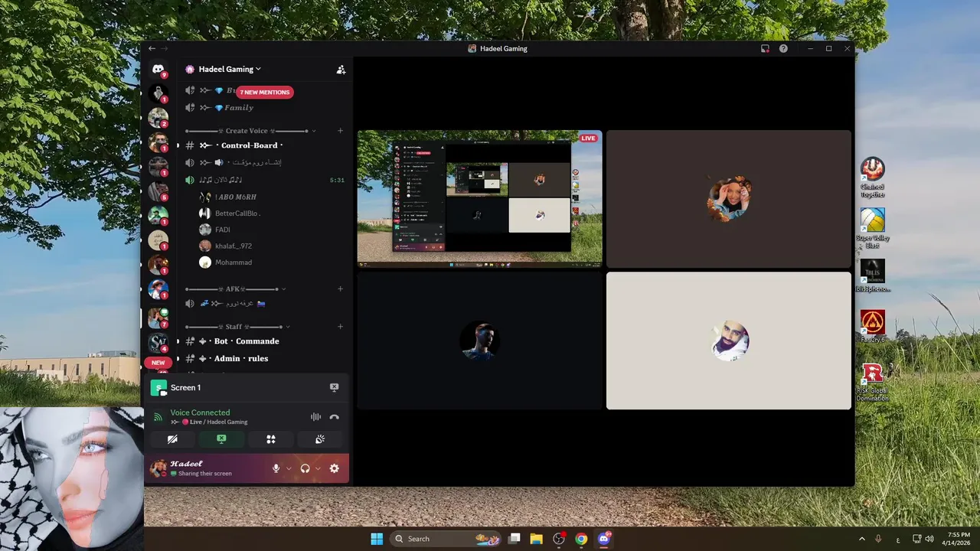The height and width of the screenshot is (551, 980).
Task: Toggle the camera on
Action: [172, 439]
